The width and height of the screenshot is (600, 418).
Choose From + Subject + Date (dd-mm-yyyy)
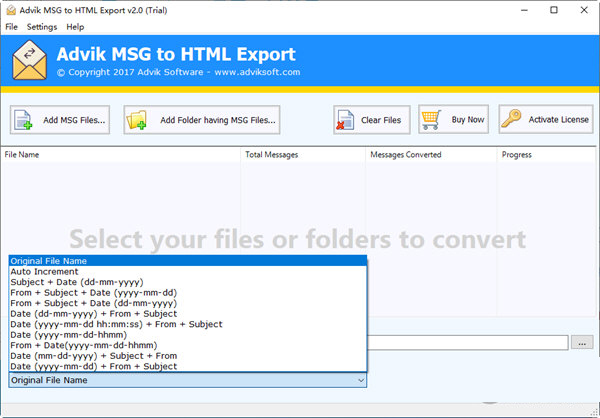[x=188, y=303]
